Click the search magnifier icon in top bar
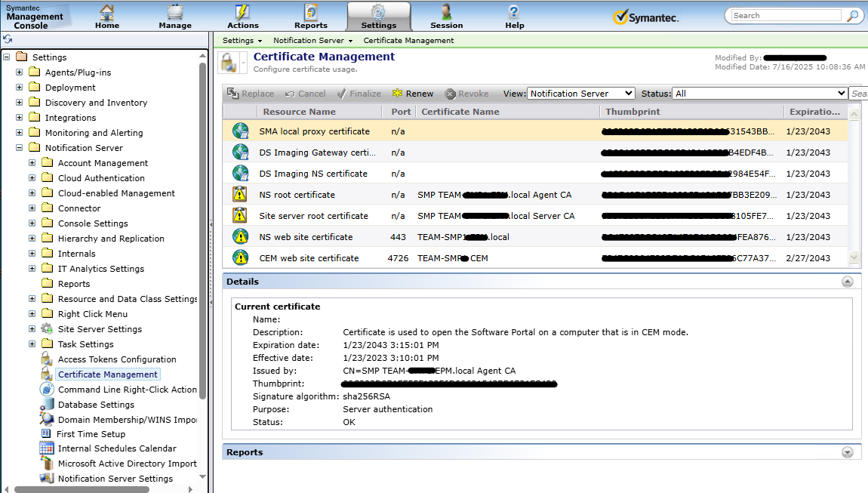 coord(852,16)
